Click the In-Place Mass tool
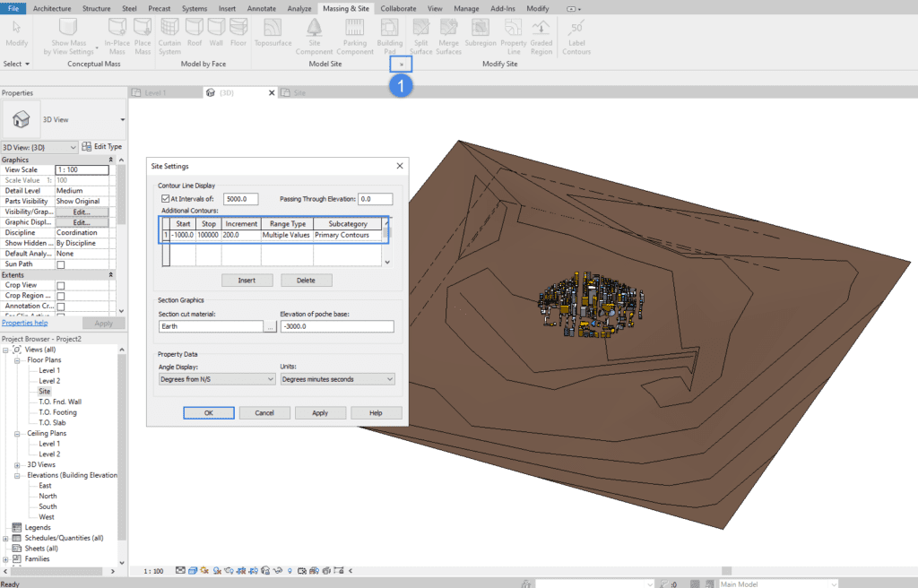Screen dimensions: 918x588 point(116,34)
